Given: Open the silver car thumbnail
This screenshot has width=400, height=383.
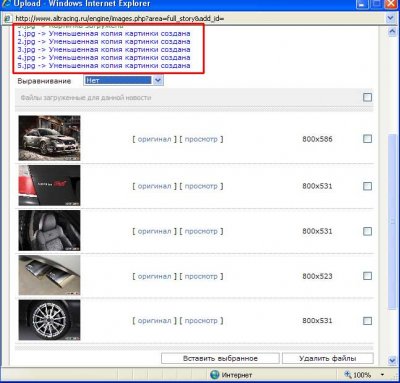Looking at the screenshot, I should tap(49, 138).
